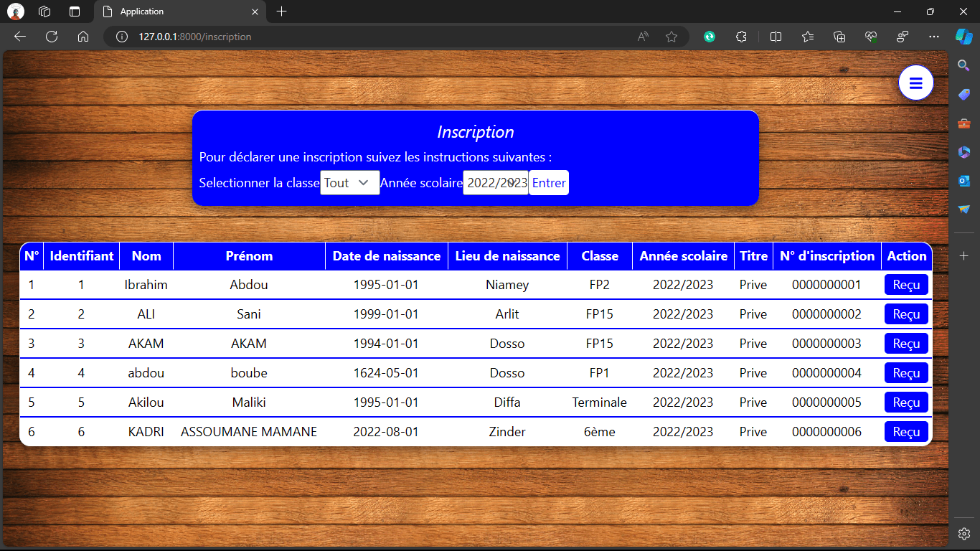980x551 pixels.
Task: Click the Entrer button
Action: pyautogui.click(x=549, y=183)
